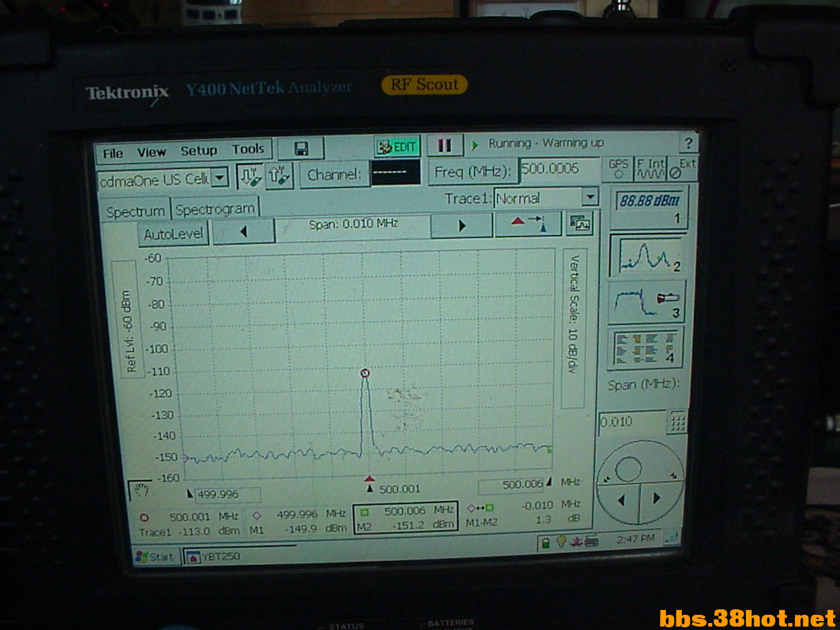
Task: Increase span with the right arrow
Action: (x=461, y=226)
